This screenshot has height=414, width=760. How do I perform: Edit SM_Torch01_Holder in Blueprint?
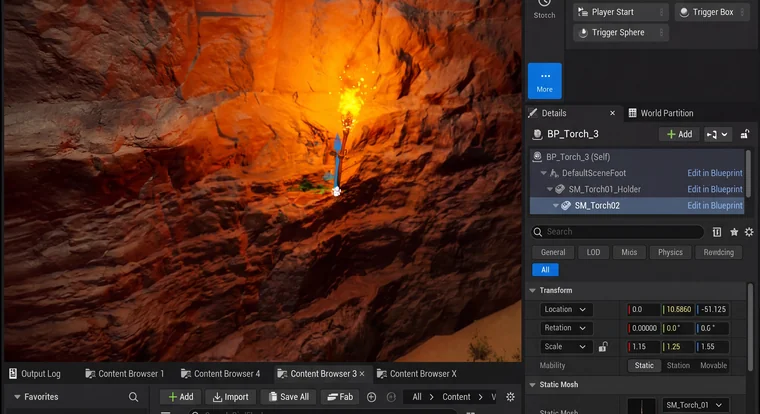click(x=714, y=189)
